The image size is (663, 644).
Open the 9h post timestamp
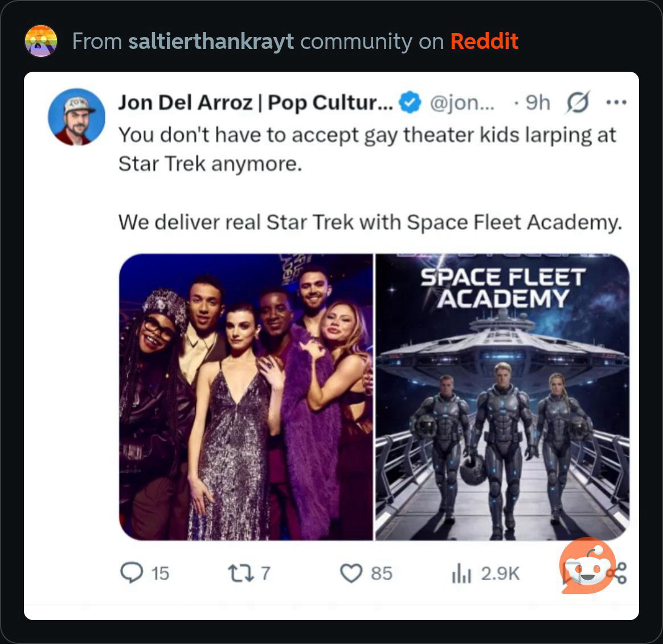(x=538, y=102)
